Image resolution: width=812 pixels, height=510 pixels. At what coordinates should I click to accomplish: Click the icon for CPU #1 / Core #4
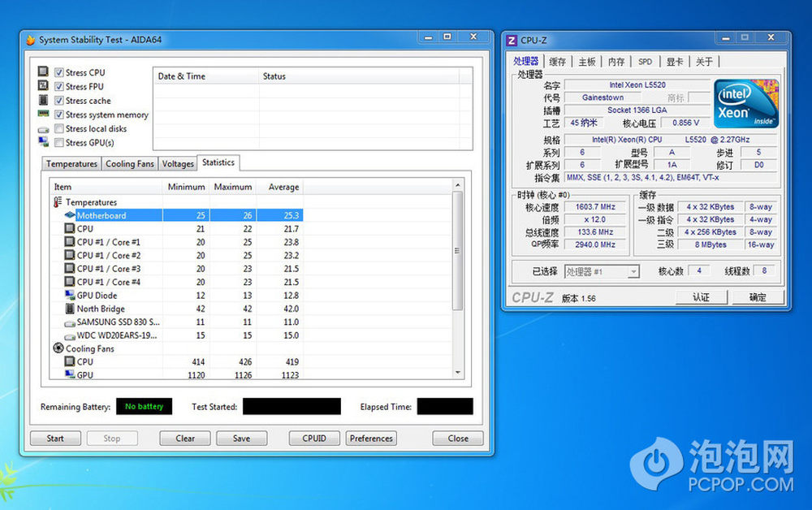[x=69, y=282]
